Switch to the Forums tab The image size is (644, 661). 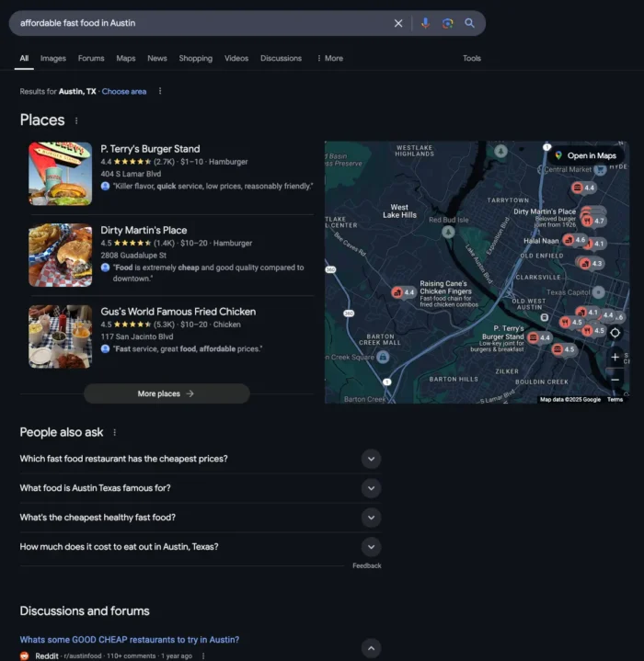(x=91, y=58)
